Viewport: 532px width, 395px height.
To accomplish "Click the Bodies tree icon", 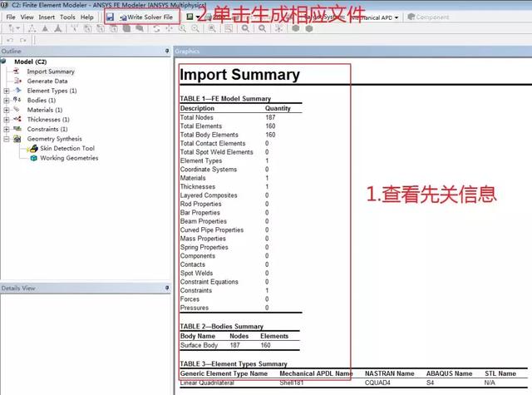I will tap(17, 100).
